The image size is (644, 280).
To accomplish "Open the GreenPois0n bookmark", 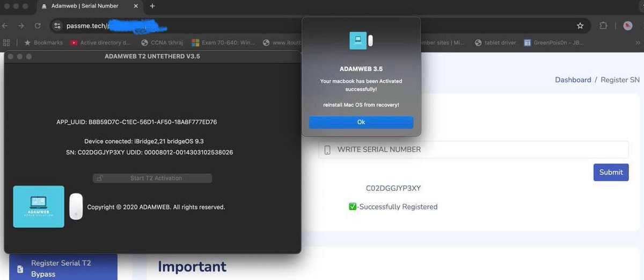I will (x=554, y=42).
